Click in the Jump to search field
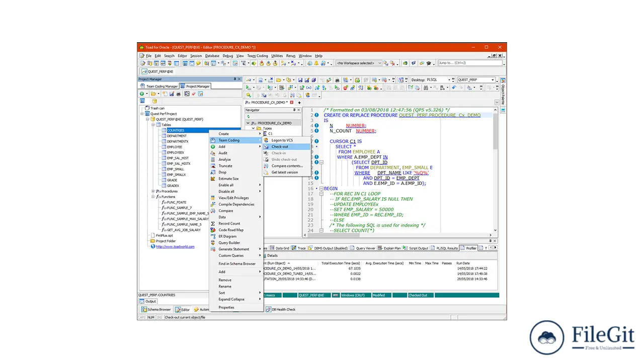Screen dimensions: 644x362 470,63
